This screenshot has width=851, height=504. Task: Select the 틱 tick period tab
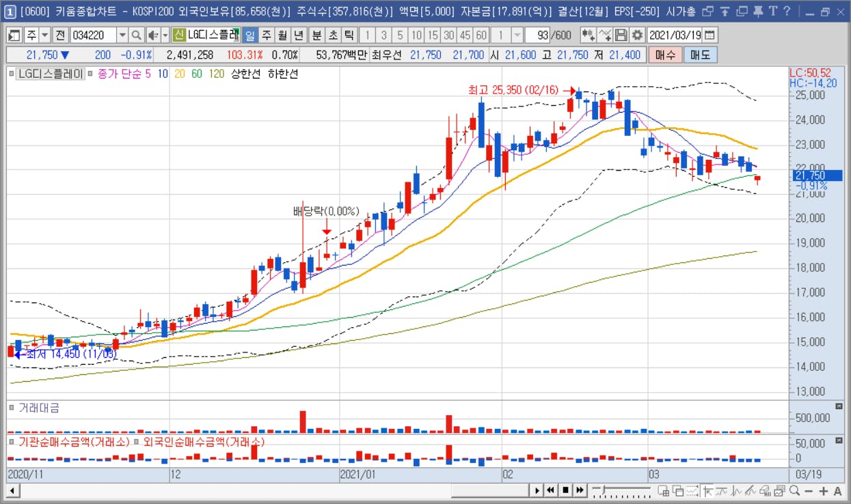pyautogui.click(x=349, y=35)
